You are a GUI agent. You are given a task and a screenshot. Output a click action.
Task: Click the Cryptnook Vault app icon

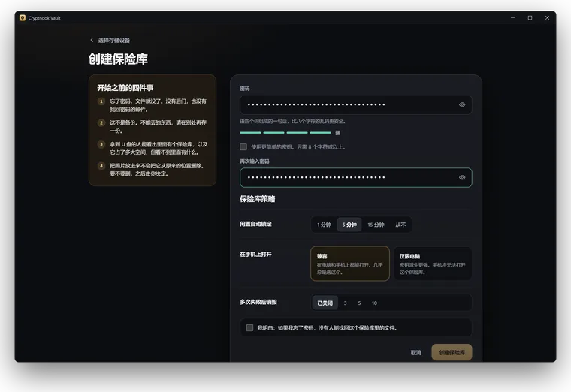point(23,18)
